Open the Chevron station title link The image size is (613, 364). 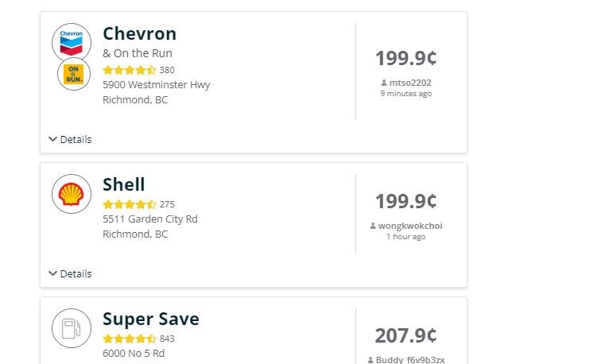[140, 33]
